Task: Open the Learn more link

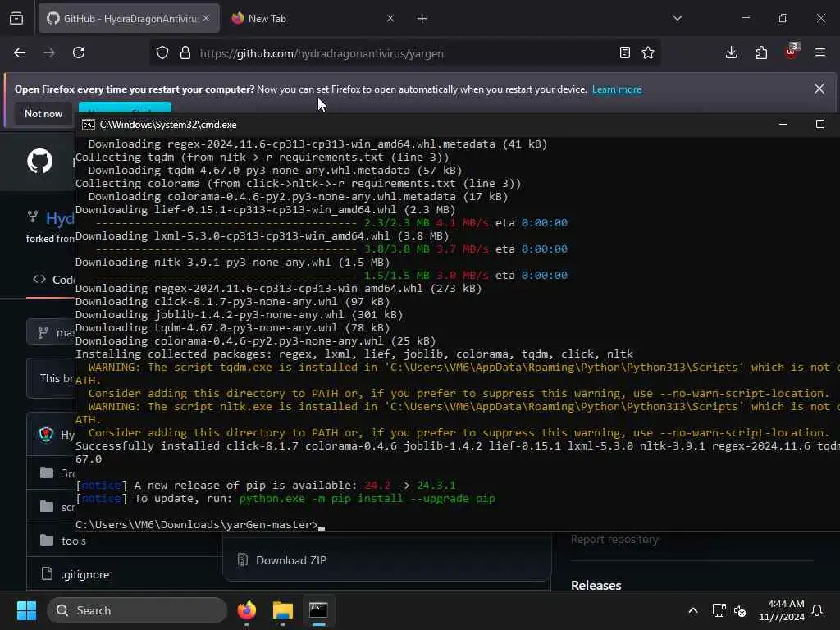Action: tap(617, 89)
